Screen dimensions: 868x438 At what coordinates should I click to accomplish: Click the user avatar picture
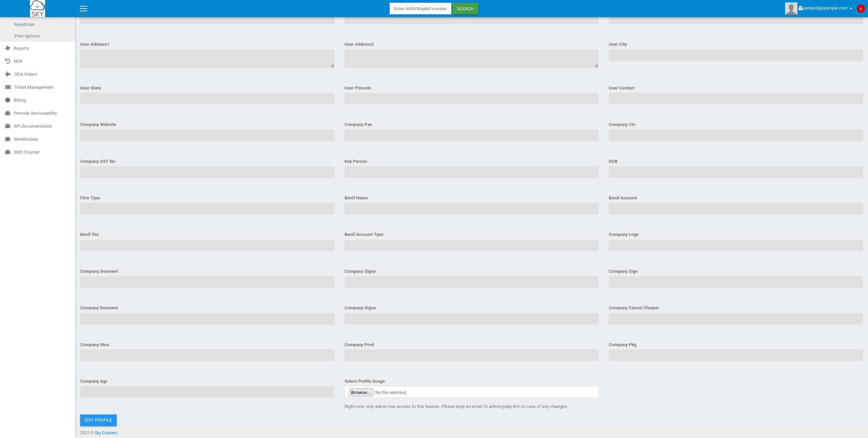[x=791, y=9]
